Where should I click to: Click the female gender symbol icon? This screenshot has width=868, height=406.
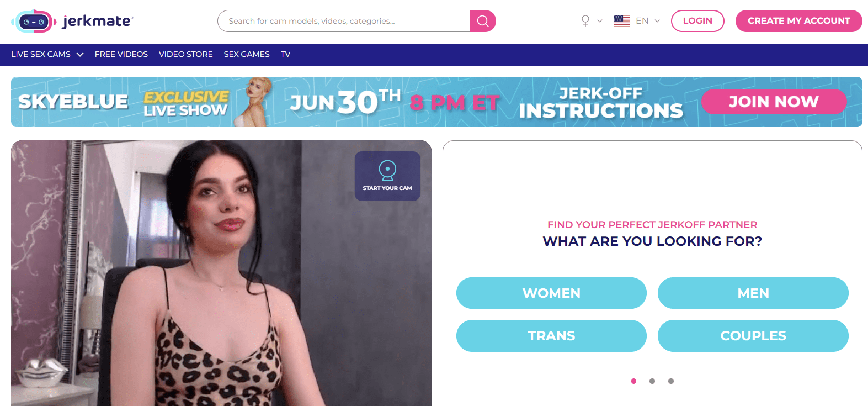(x=585, y=21)
